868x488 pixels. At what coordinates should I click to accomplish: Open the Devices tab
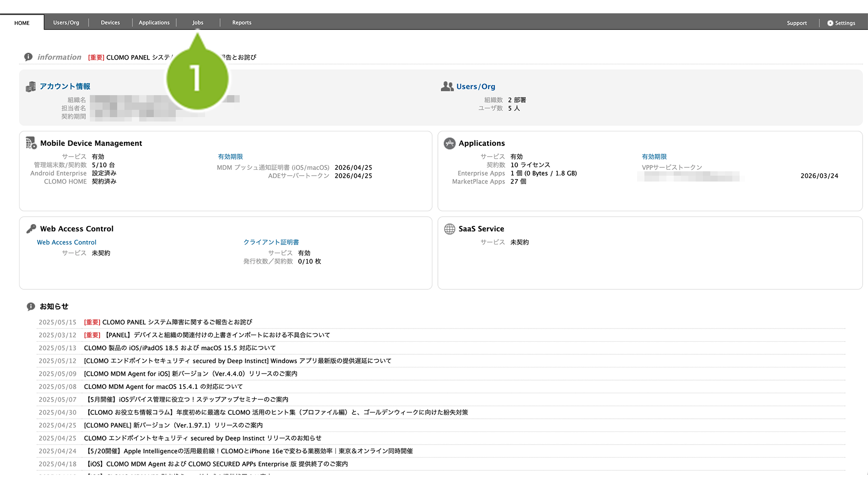110,22
